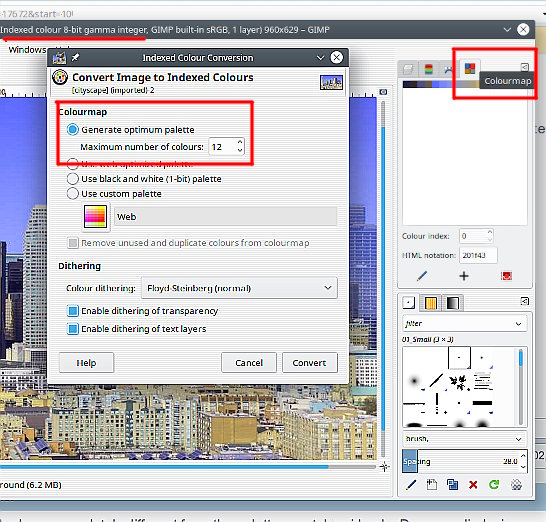546x522 pixels.
Task: Choose Use custom palette radio
Action: pyautogui.click(x=114, y=194)
